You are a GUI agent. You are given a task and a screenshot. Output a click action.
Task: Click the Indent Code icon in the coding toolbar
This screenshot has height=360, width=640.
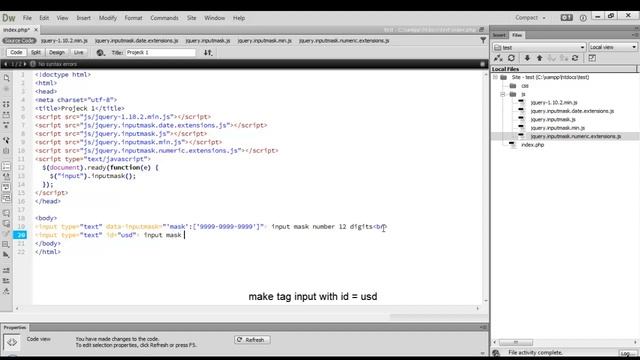tap(6, 270)
